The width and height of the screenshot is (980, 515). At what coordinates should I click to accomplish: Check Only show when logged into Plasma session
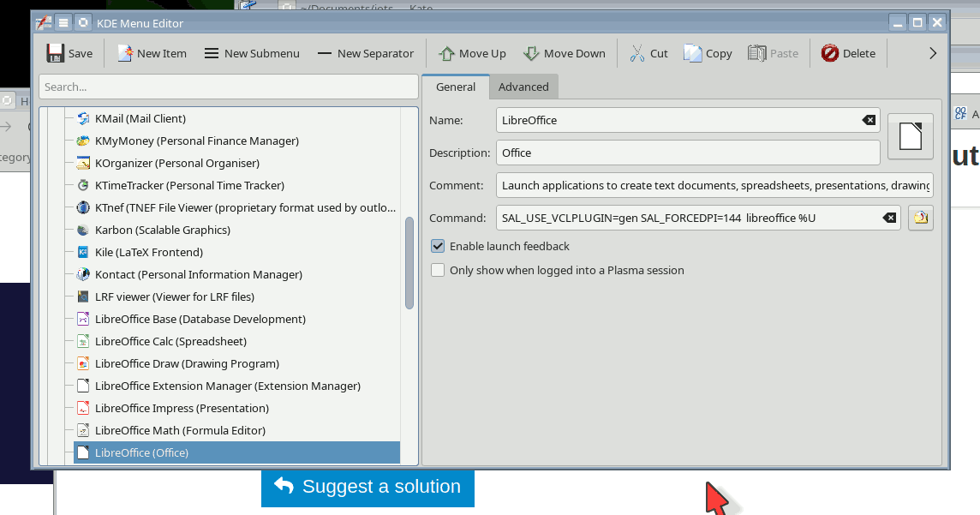point(438,270)
